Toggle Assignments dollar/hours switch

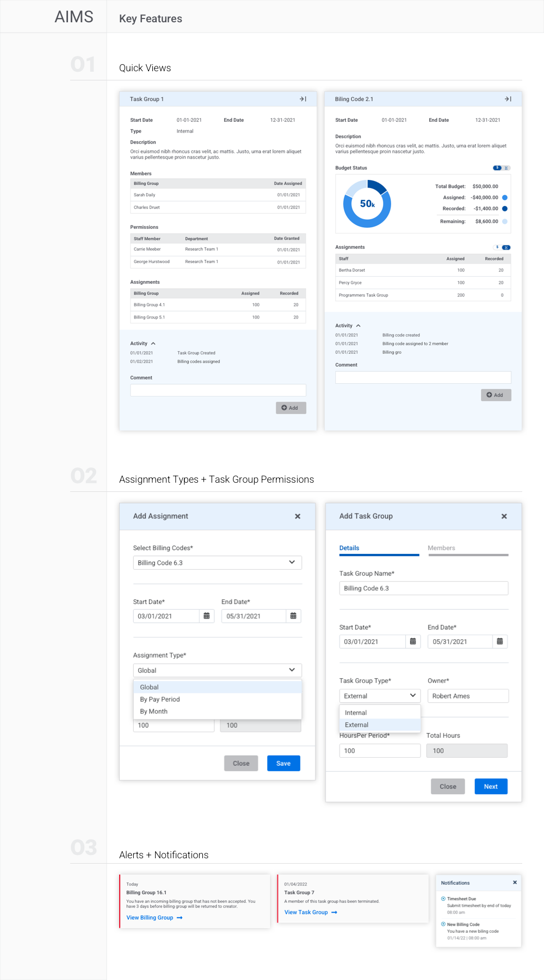coord(501,247)
